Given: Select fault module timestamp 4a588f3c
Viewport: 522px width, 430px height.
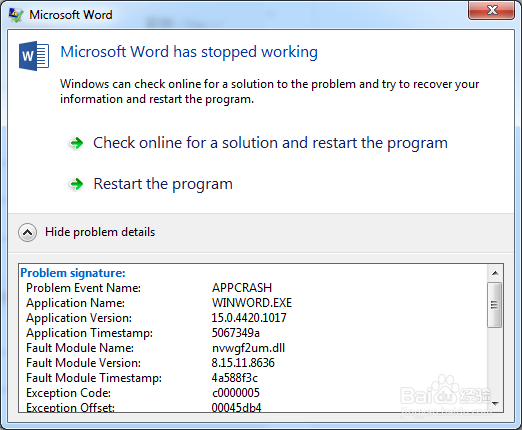Looking at the screenshot, I should pyautogui.click(x=235, y=378).
